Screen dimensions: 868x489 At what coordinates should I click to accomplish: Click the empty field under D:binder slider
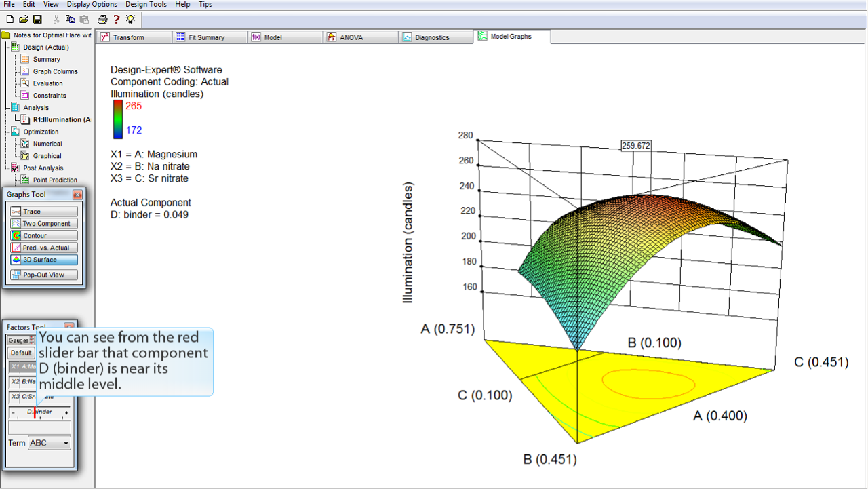click(40, 428)
